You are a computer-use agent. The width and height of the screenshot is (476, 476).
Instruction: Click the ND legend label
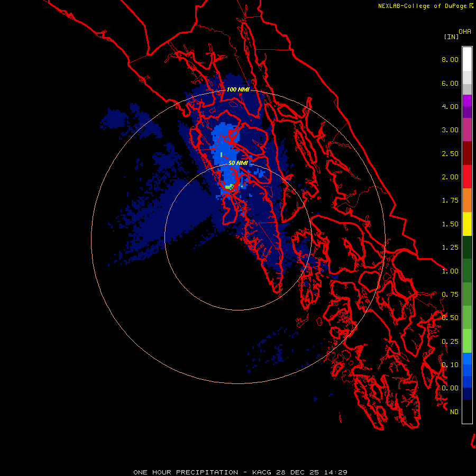coord(454,412)
